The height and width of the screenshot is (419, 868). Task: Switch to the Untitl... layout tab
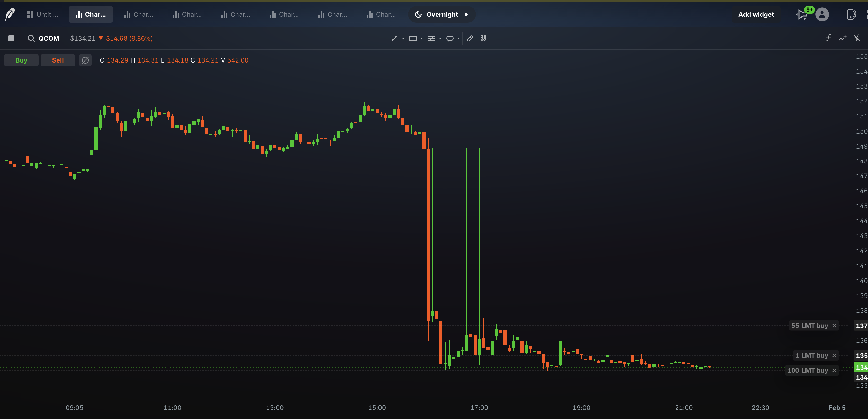click(42, 14)
